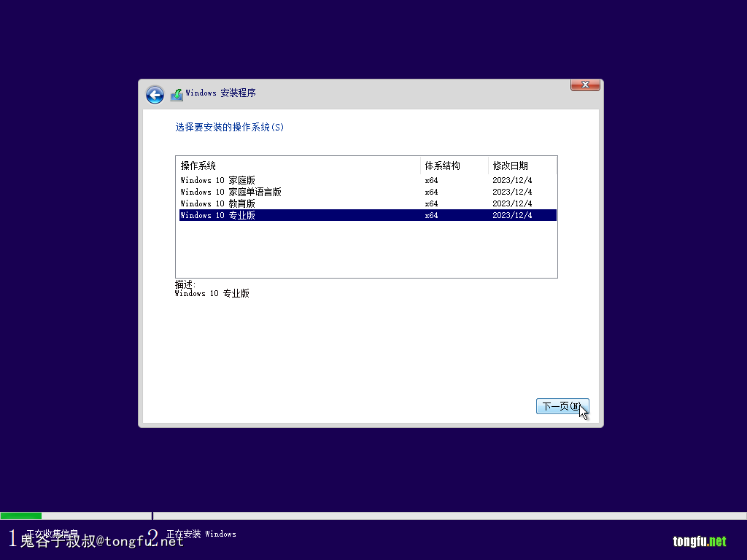Click the blue back arrow button
This screenshot has height=560, width=747.
(155, 95)
